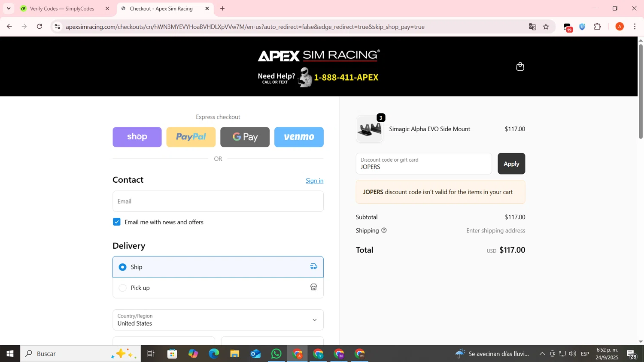This screenshot has height=362, width=644.
Task: Bookmark this page with the star icon
Action: click(546, 27)
